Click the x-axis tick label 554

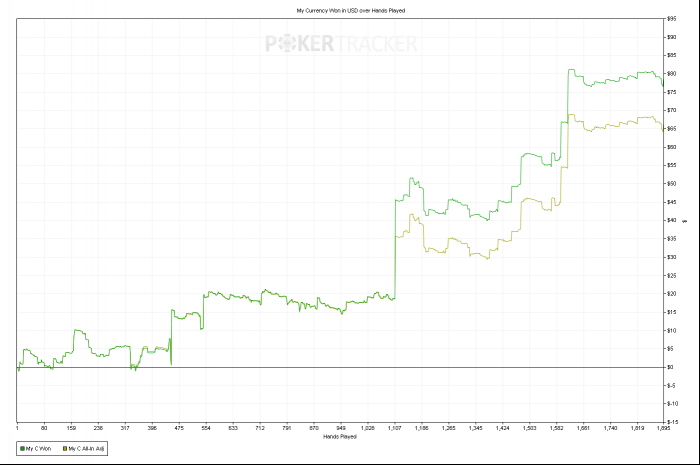pyautogui.click(x=206, y=428)
